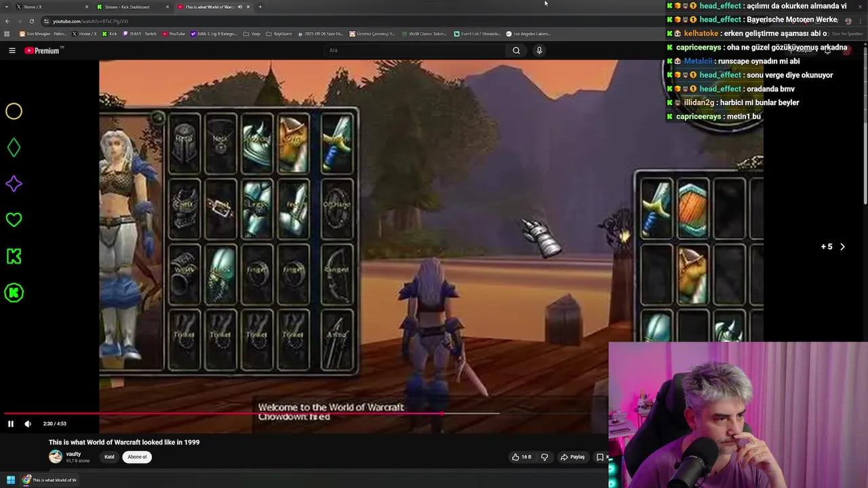Go back one page in browser
This screenshot has height=488, width=868.
point(7,21)
